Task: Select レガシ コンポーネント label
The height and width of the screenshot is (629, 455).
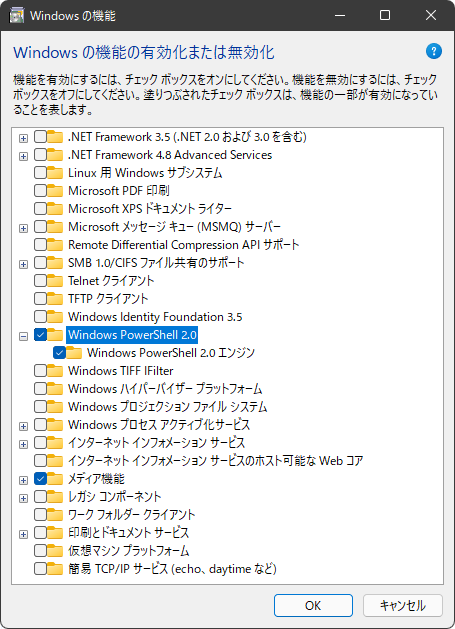Action: (114, 497)
